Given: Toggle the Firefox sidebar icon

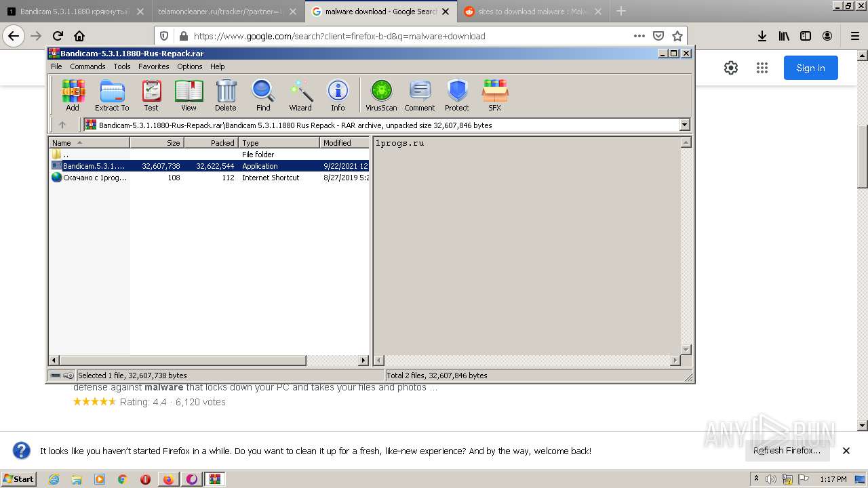Looking at the screenshot, I should pyautogui.click(x=806, y=37).
